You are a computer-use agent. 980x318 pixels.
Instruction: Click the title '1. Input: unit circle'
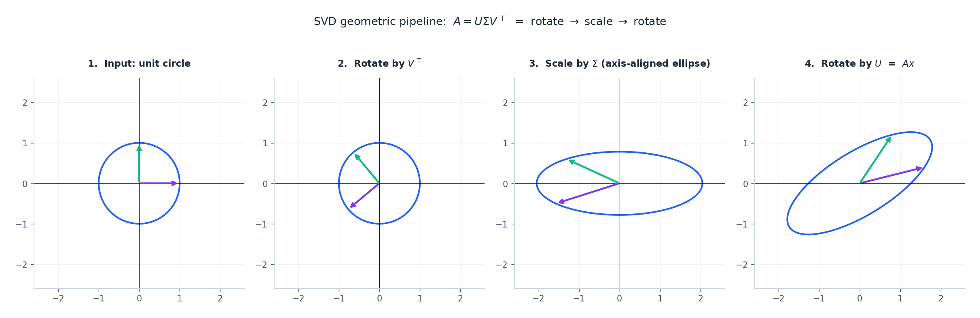[139, 64]
